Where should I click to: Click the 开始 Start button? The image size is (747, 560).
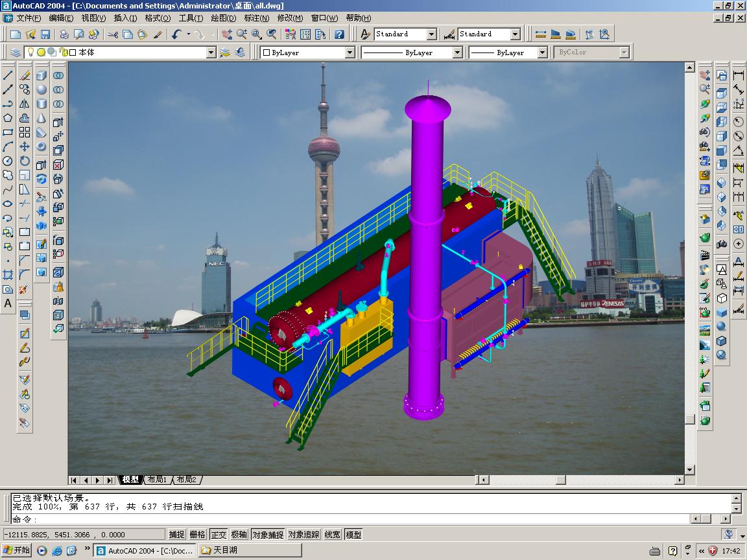pos(17,550)
